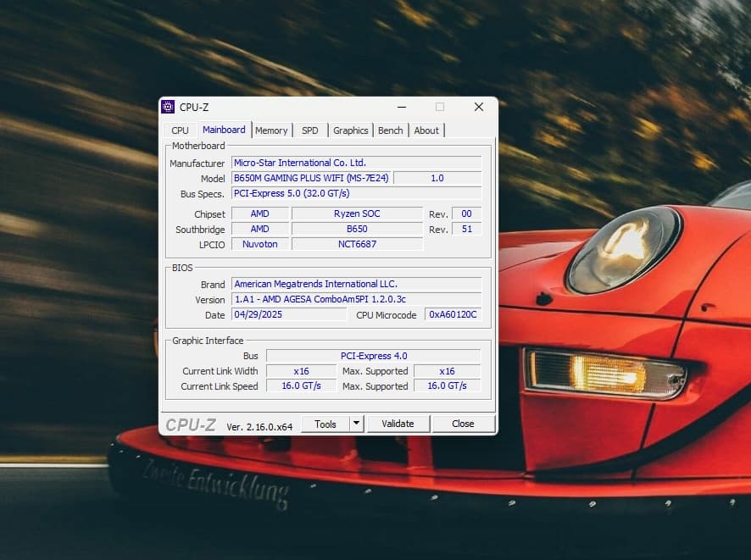
Task: Switch to the Memory tab
Action: click(271, 130)
